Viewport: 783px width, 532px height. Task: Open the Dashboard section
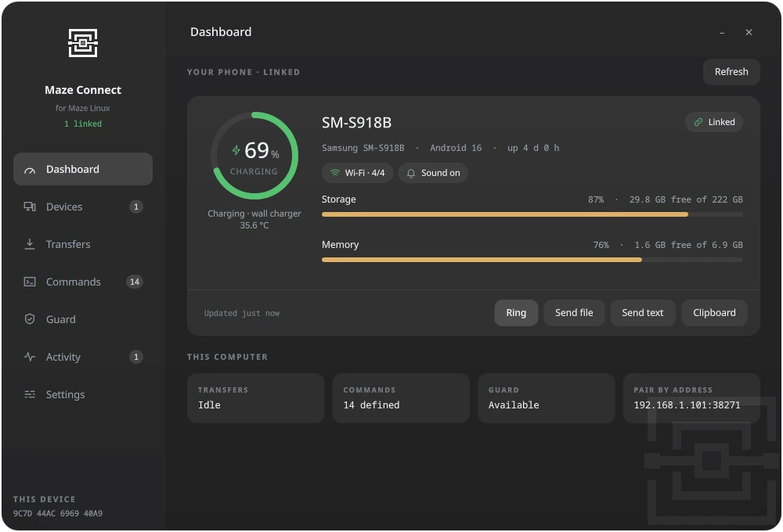tap(83, 169)
